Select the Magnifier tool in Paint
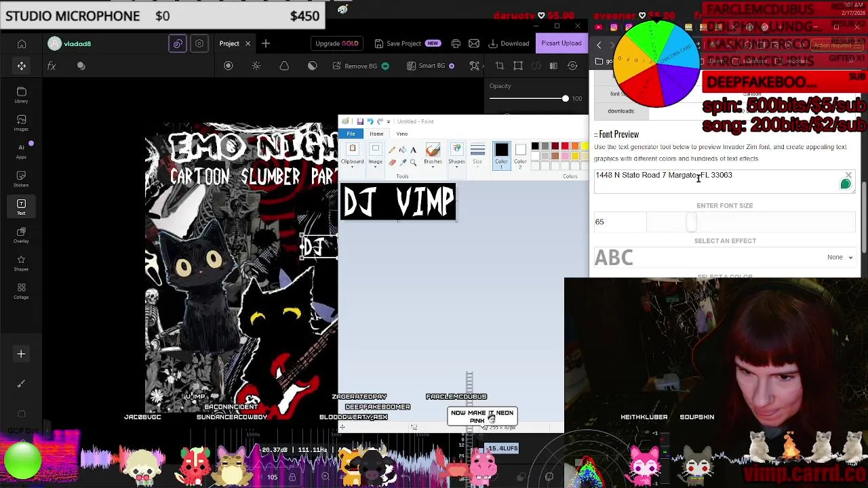This screenshot has height=488, width=868. pos(413,163)
